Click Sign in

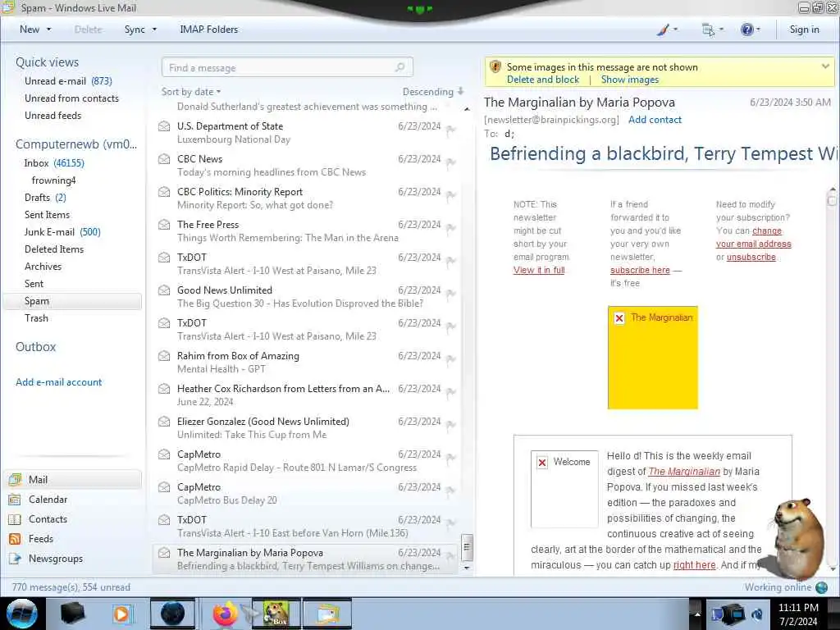804,30
